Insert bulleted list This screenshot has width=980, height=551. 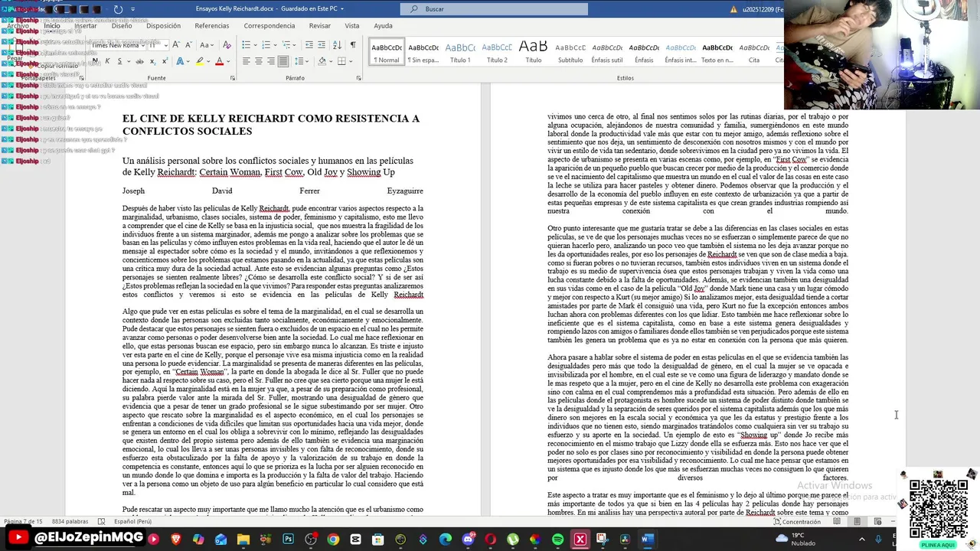coord(247,44)
